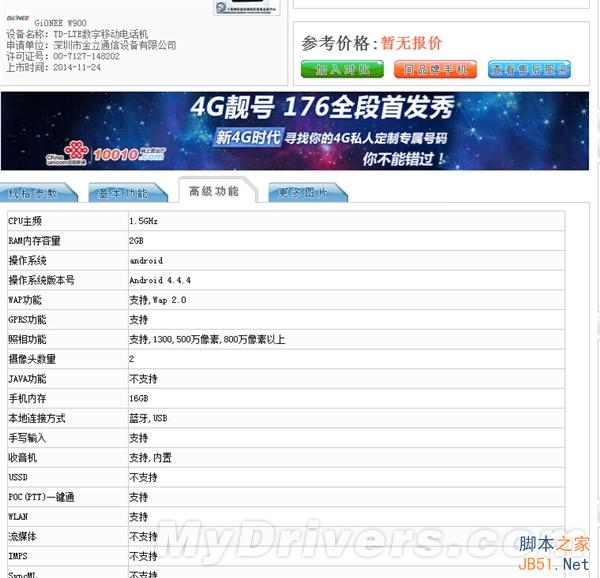Switch to the 基本功能 tab
Image resolution: width=600 pixels, height=578 pixels.
128,193
